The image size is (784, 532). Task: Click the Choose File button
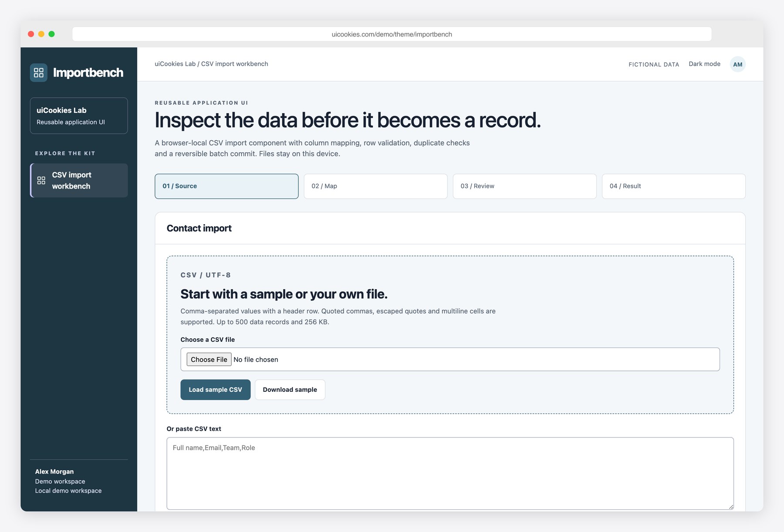coord(209,360)
